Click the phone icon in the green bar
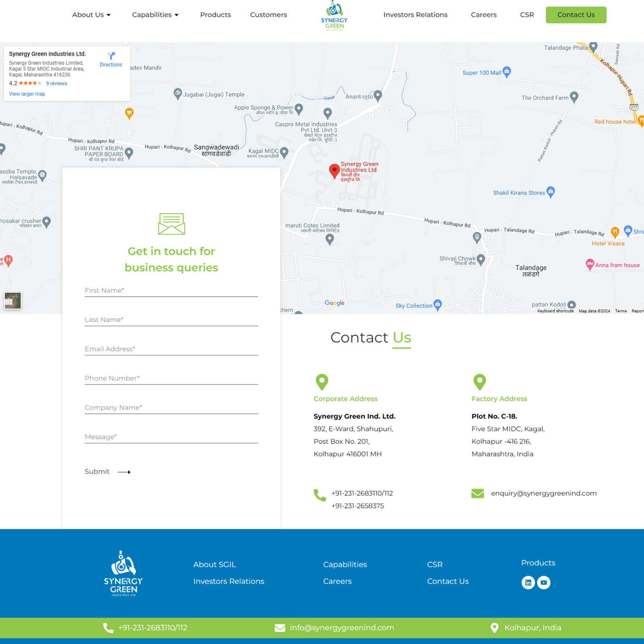Screen dimensions: 644x644 [x=108, y=628]
